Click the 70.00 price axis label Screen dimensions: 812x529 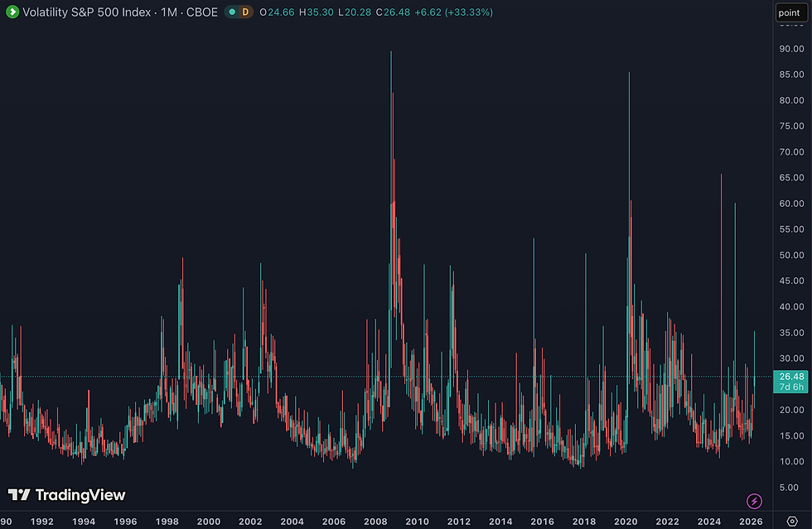[x=791, y=151]
